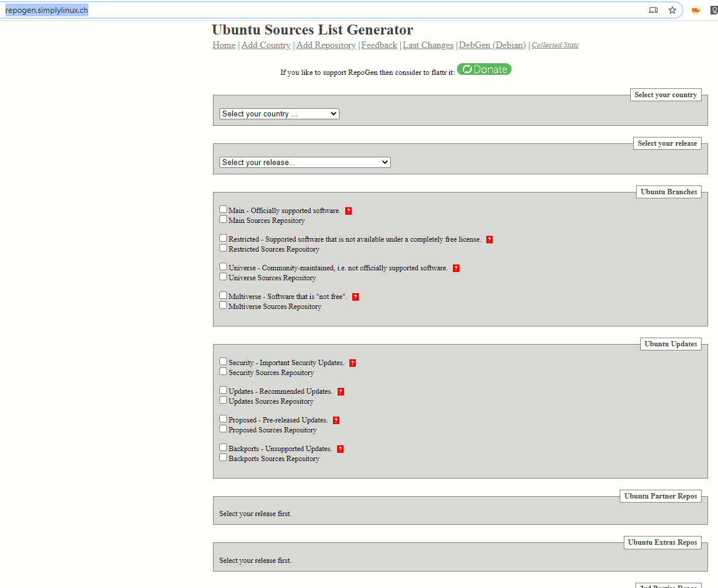Go to Home link

224,45
